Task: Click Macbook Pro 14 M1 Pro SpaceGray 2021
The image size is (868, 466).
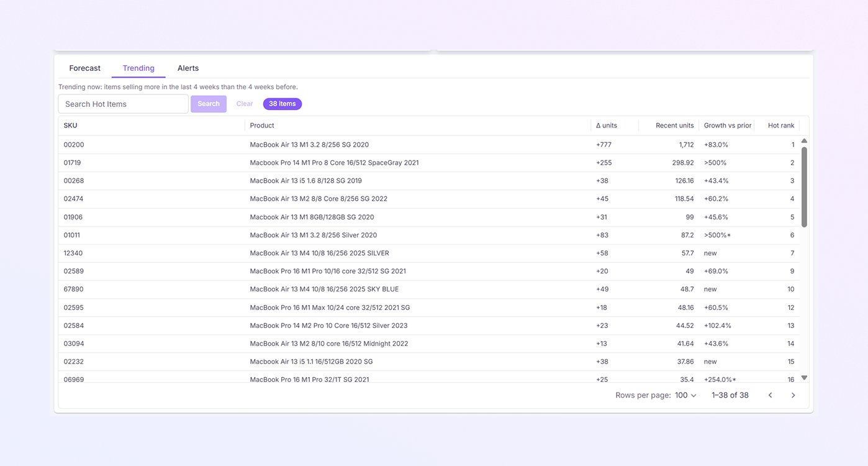Action: (x=334, y=163)
